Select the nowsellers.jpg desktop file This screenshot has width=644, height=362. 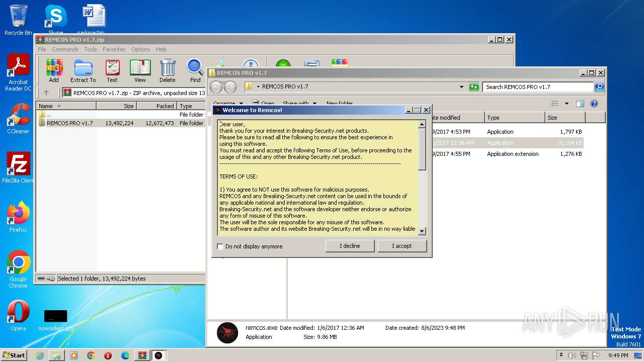pyautogui.click(x=55, y=320)
